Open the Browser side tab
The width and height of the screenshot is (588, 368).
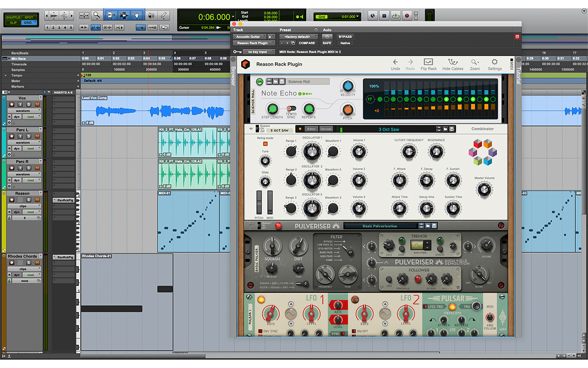233,76
